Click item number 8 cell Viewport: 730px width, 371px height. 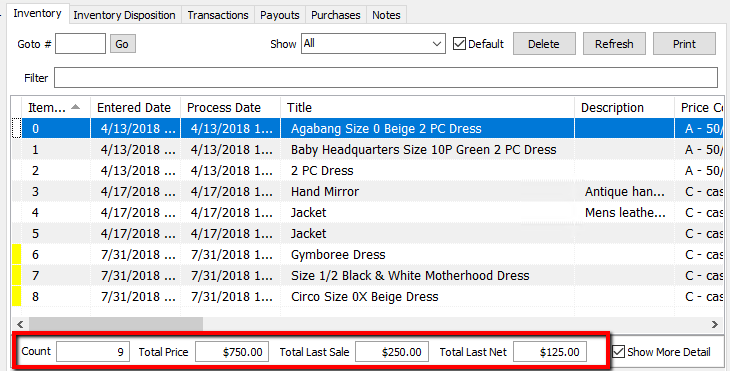pyautogui.click(x=56, y=297)
